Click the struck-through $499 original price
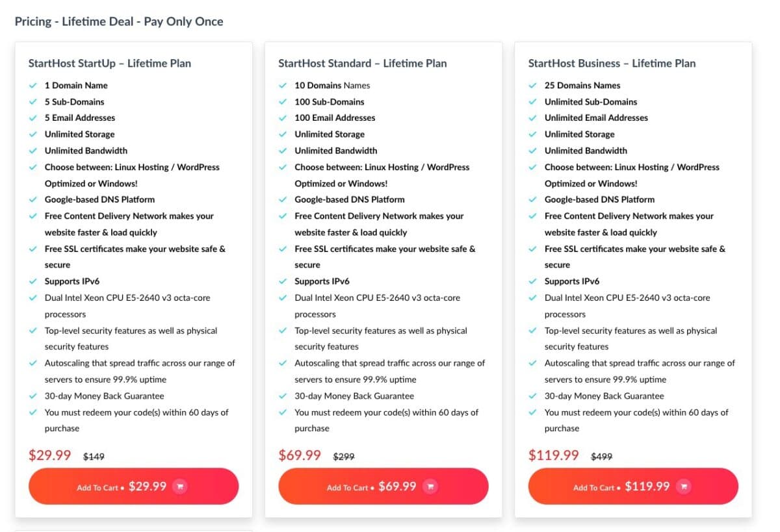This screenshot has height=532, width=780. 601,457
